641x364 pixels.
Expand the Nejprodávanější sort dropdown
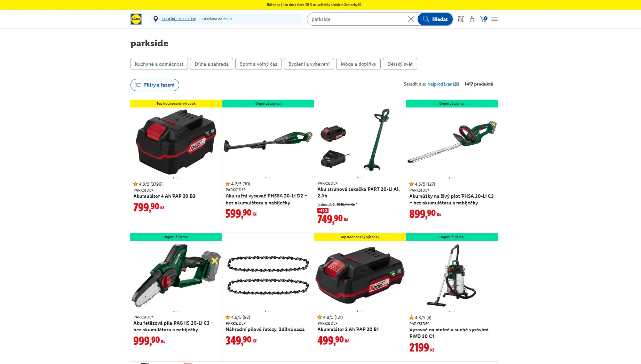coord(443,84)
